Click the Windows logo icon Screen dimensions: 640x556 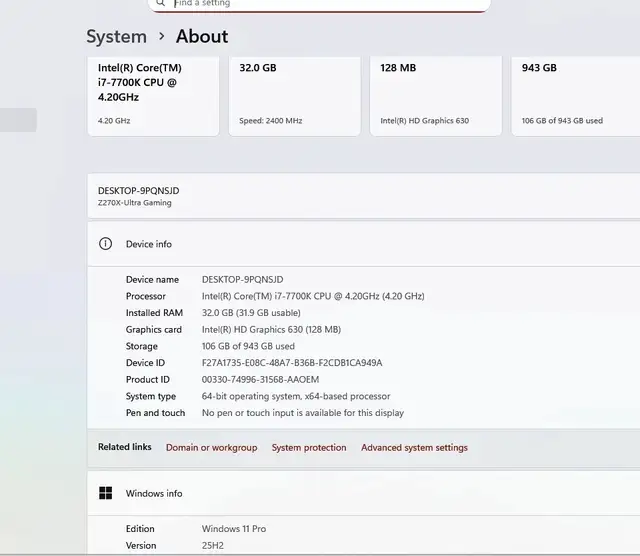tap(106, 493)
